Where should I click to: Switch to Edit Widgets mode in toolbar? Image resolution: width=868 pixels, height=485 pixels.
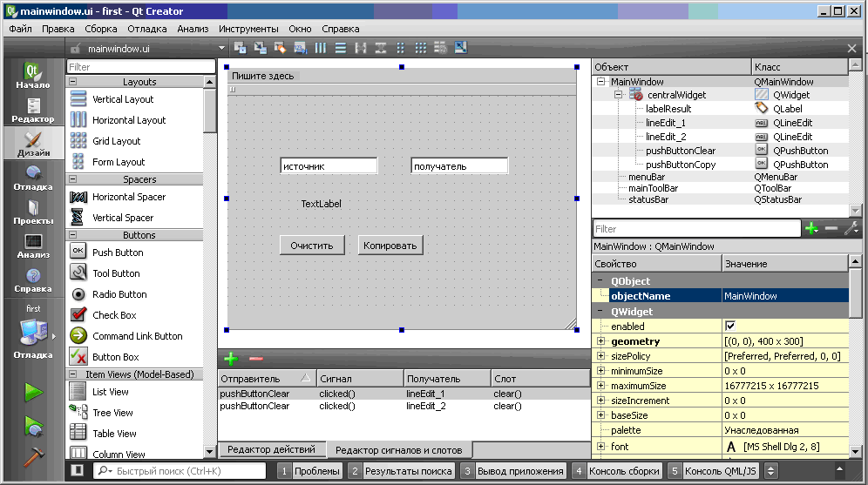click(x=240, y=48)
